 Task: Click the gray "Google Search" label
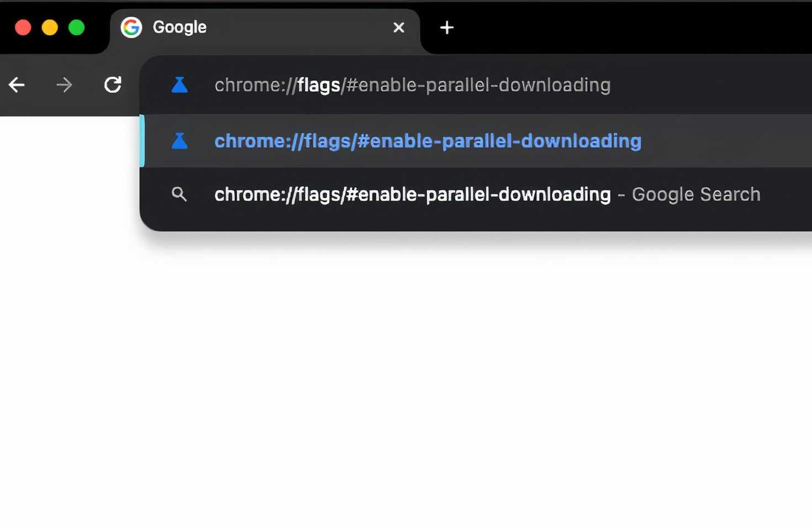point(696,194)
